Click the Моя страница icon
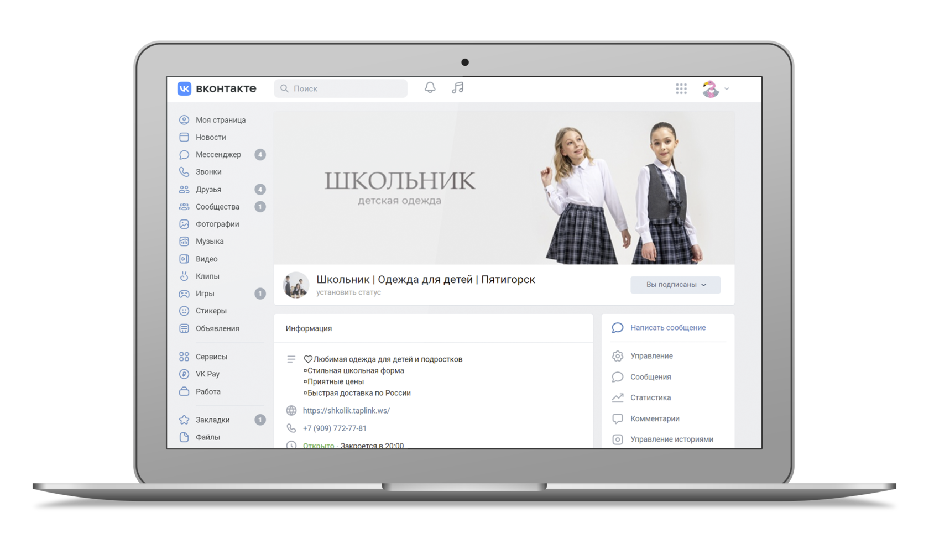929x560 pixels. click(x=184, y=120)
